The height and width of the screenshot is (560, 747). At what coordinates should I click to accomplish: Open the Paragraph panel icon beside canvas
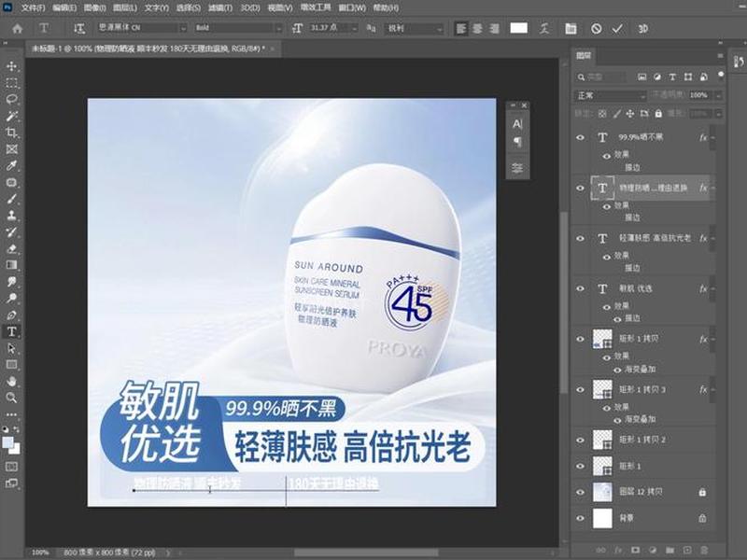[517, 142]
